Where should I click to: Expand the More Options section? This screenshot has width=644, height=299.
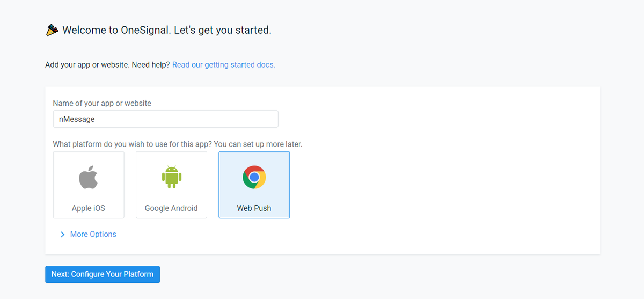coord(88,235)
